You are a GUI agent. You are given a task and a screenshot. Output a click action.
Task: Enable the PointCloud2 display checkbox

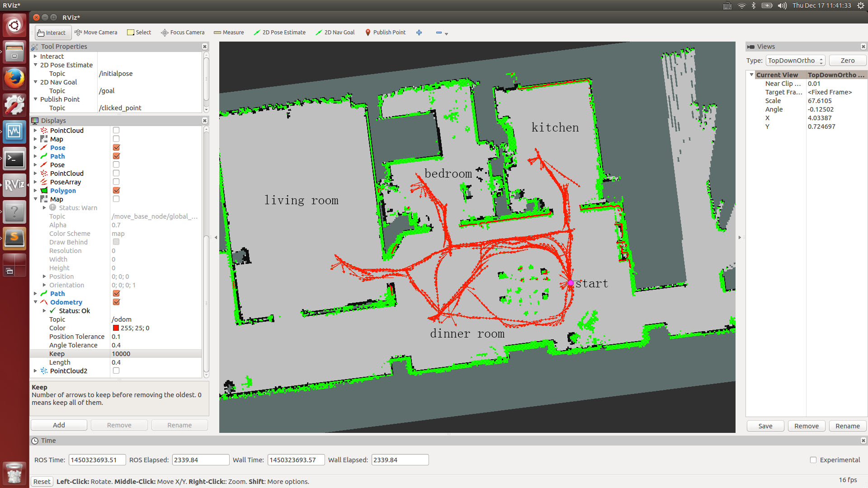pos(116,371)
